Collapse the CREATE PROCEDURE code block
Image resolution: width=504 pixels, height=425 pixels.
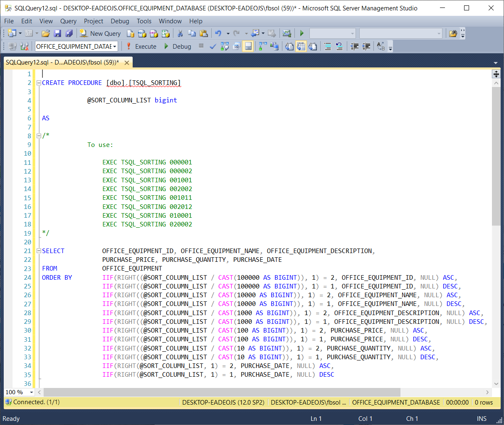tap(39, 83)
